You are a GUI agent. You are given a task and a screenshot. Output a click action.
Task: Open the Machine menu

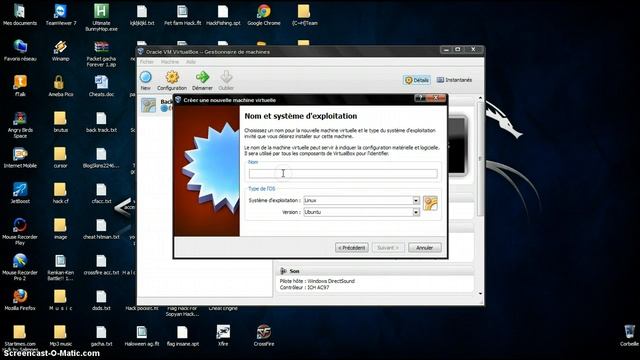(170, 62)
